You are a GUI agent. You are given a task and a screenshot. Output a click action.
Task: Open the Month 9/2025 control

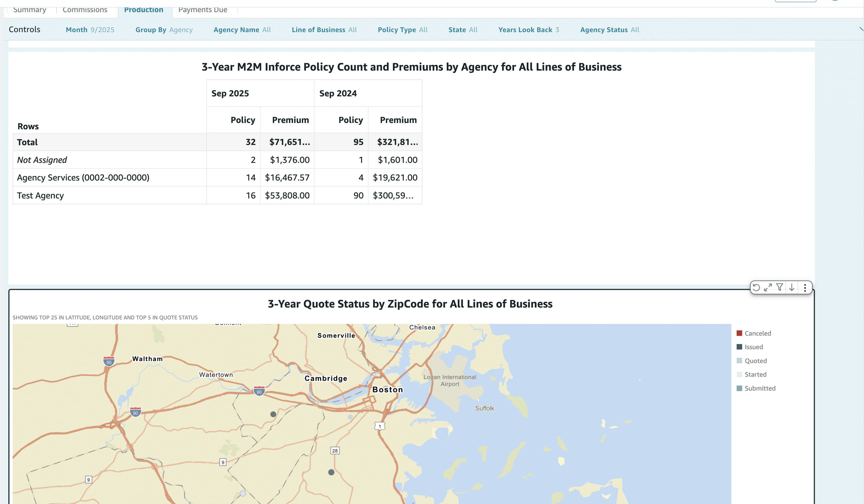point(90,30)
